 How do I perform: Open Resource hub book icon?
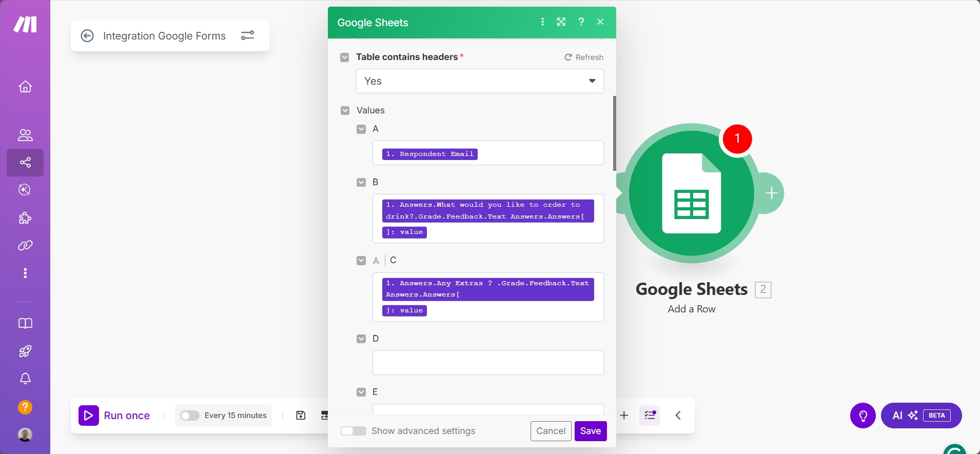tap(25, 323)
